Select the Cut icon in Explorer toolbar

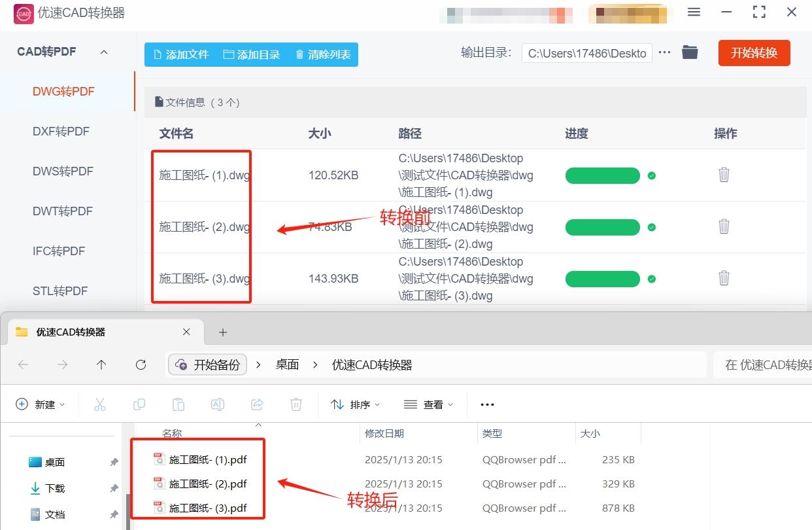[100, 404]
